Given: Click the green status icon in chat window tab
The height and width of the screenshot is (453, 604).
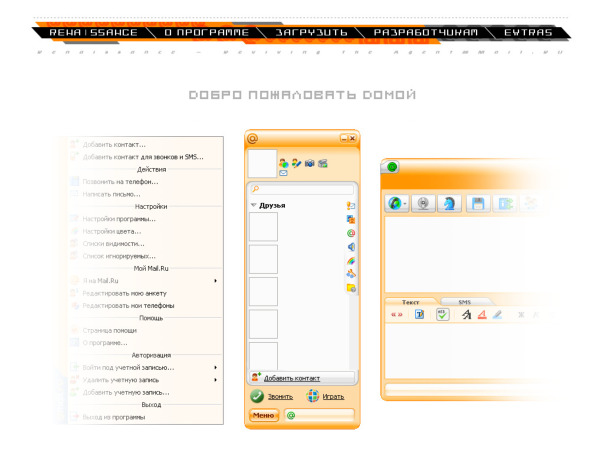Looking at the screenshot, I should point(392,167).
